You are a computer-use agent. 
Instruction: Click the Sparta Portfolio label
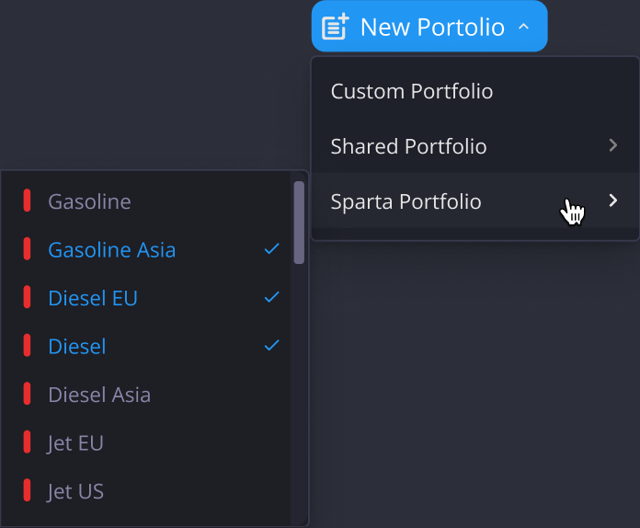pyautogui.click(x=406, y=202)
